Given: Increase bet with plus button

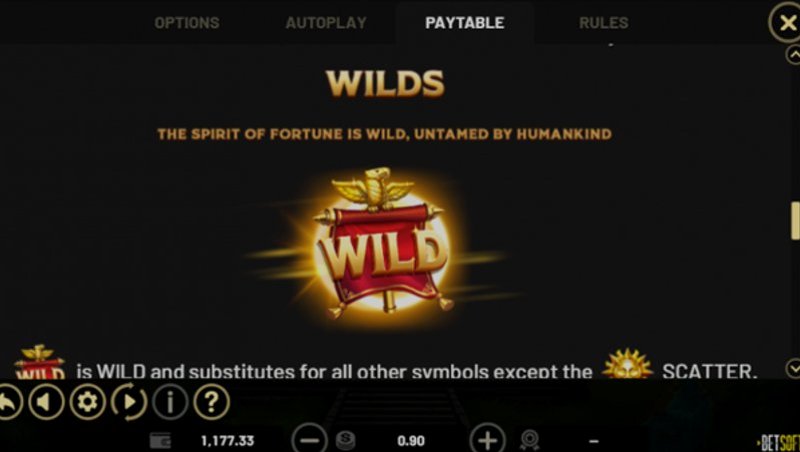Looking at the screenshot, I should [x=487, y=439].
